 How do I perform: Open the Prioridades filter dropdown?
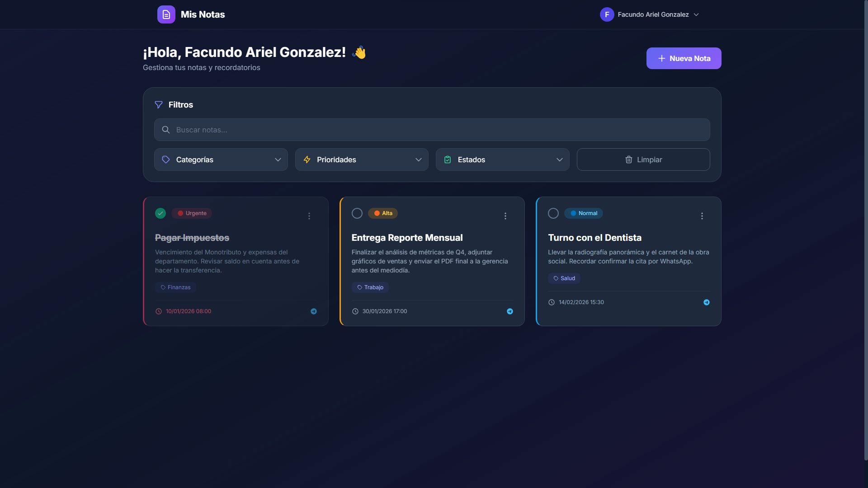[x=362, y=160]
